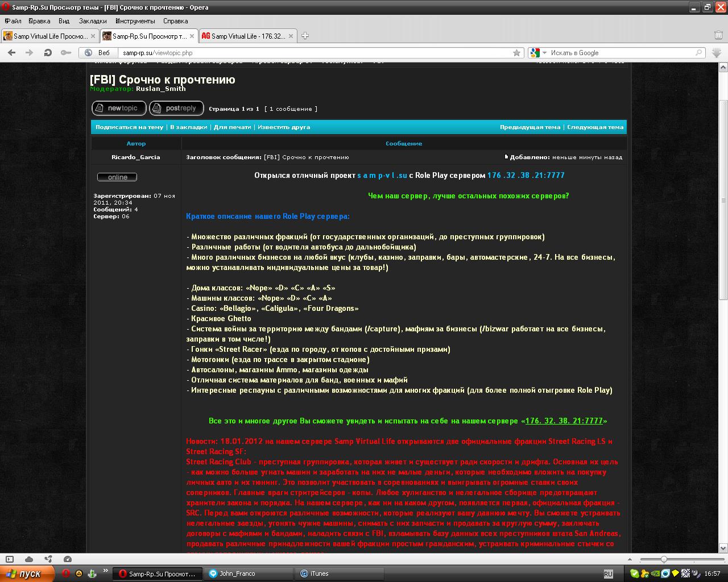This screenshot has height=582, width=728.
Task: Click the green checkmark tray icon
Action: point(635,573)
